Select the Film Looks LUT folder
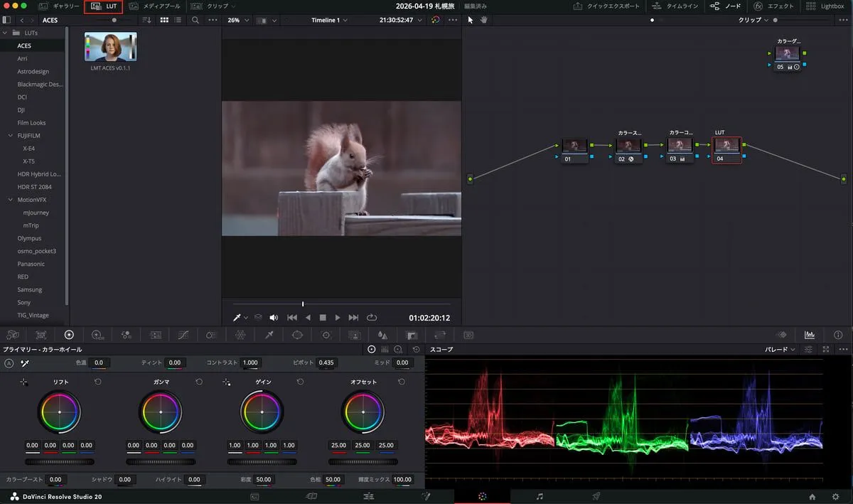This screenshot has height=504, width=853. (32, 123)
